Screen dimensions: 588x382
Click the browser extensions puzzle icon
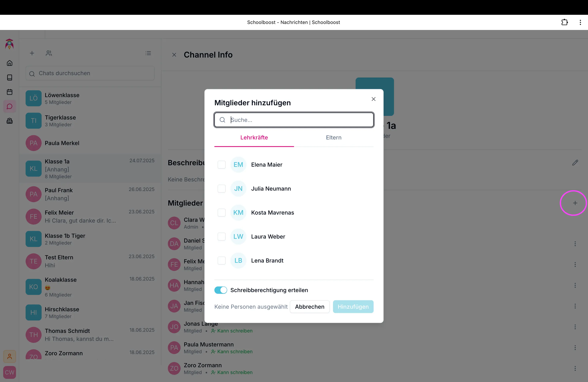tap(564, 22)
